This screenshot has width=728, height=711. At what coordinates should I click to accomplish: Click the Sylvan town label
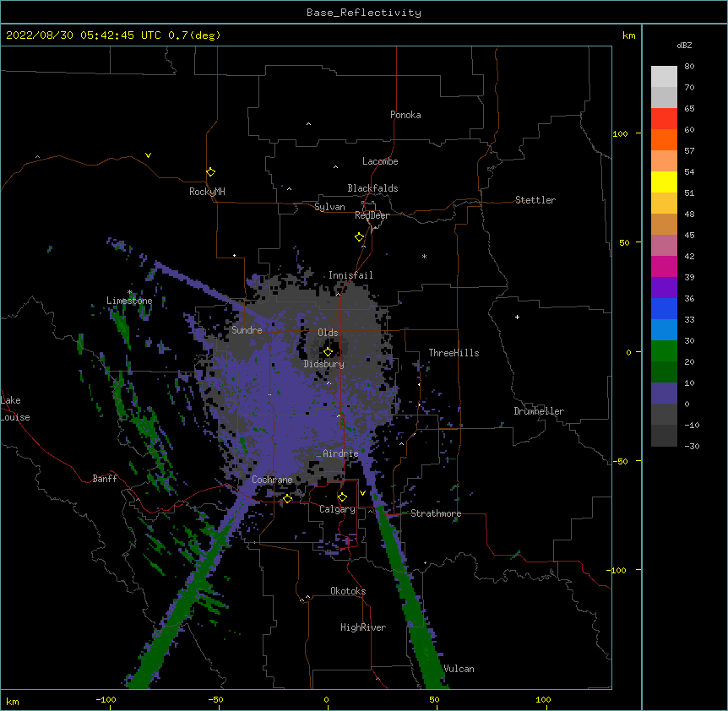pyautogui.click(x=329, y=207)
